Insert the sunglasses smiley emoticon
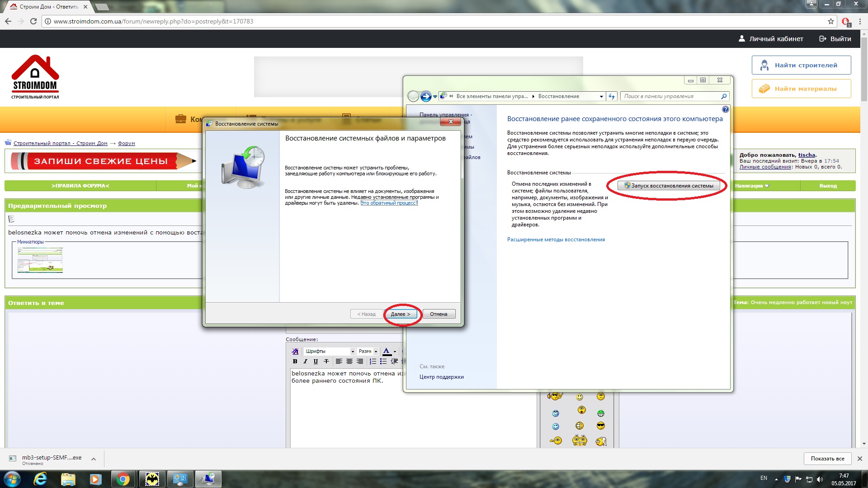868x488 pixels. point(600,426)
